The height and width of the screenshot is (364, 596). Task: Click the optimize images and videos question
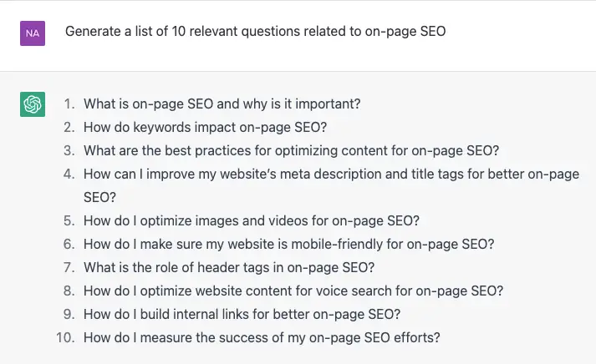(252, 220)
